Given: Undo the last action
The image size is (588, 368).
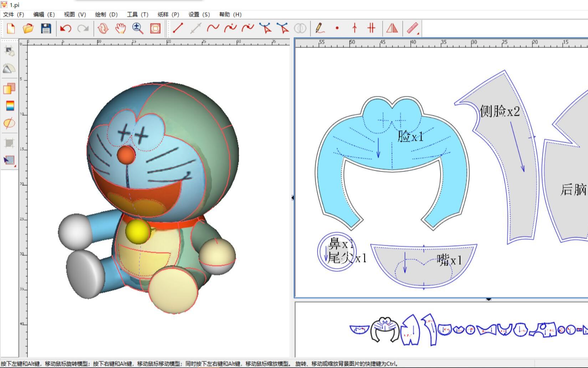Looking at the screenshot, I should (66, 28).
